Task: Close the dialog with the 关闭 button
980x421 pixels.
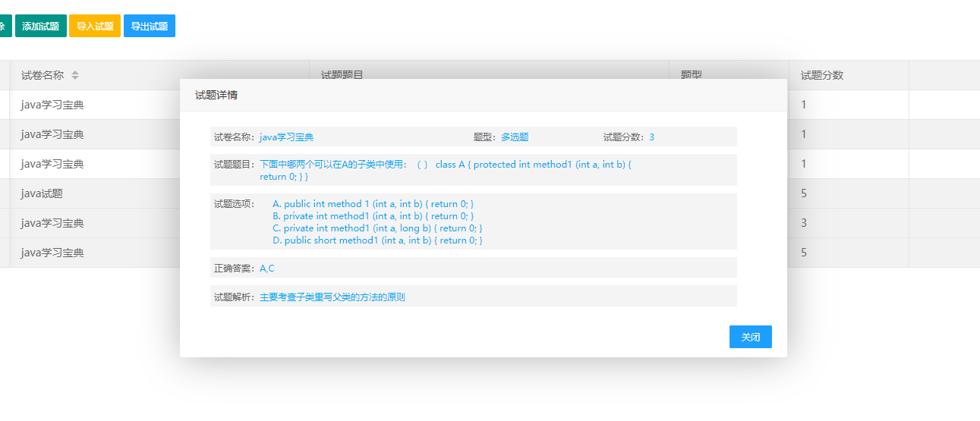Action: pos(751,337)
